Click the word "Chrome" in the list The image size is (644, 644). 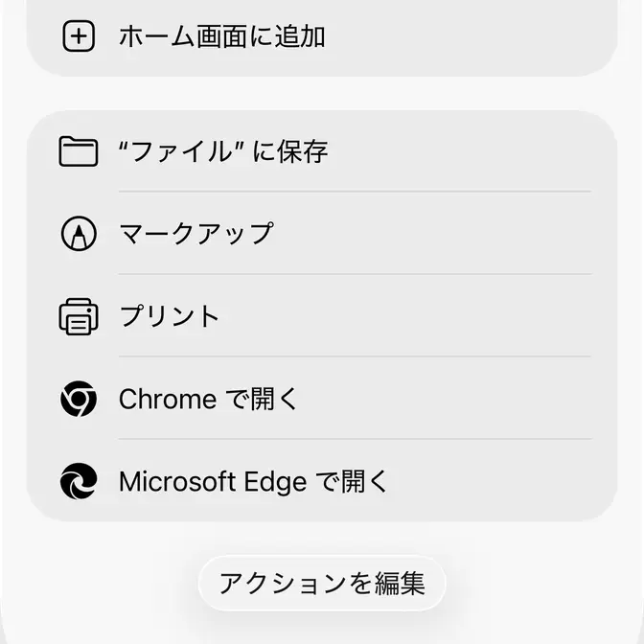point(168,399)
